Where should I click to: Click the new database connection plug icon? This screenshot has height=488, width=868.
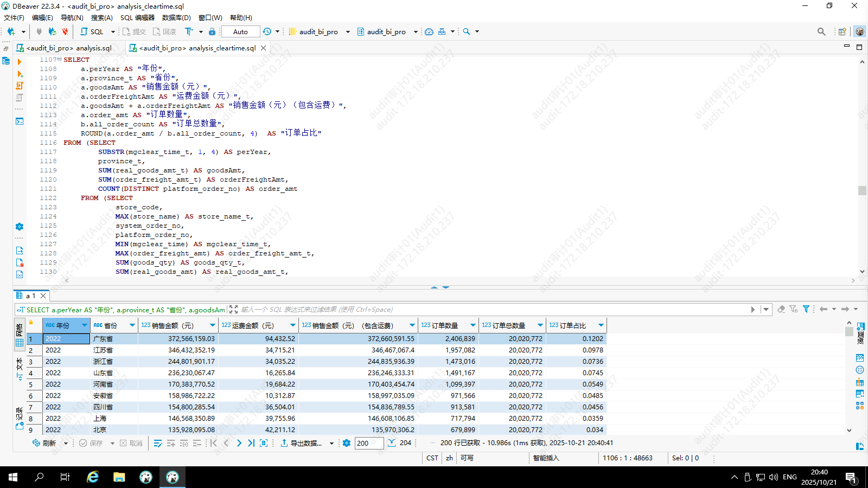pos(11,31)
